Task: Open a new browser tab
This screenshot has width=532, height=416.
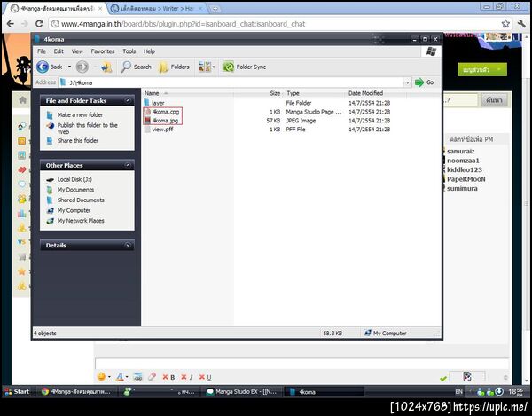Action: [215, 9]
